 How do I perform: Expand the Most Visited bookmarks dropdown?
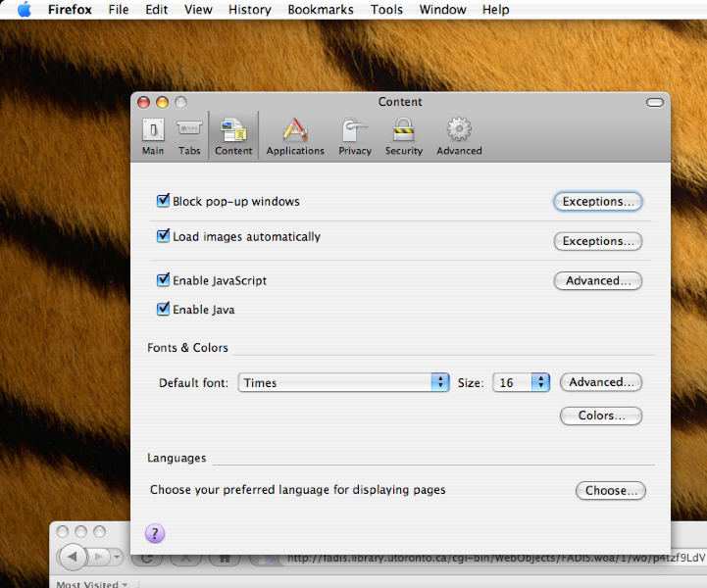(x=92, y=584)
